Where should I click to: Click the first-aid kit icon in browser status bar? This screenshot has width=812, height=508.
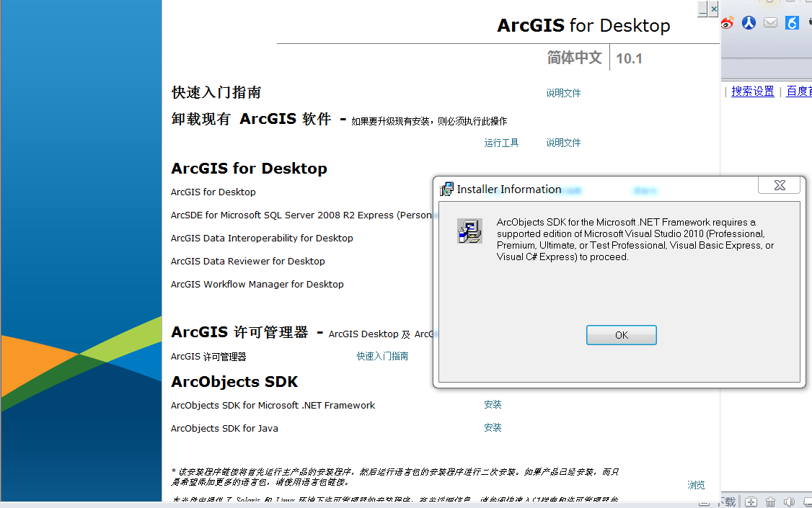coord(751,502)
